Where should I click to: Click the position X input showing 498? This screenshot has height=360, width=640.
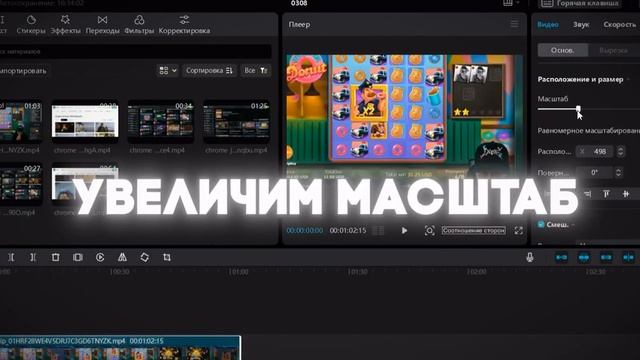(596, 151)
